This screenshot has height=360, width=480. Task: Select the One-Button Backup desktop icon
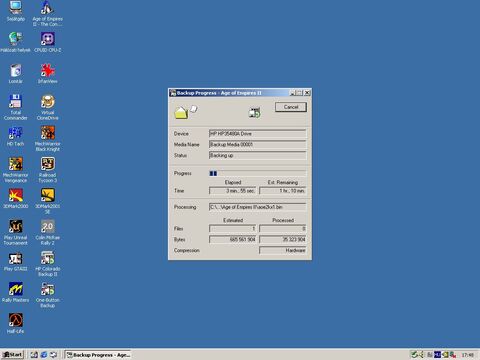point(48,295)
